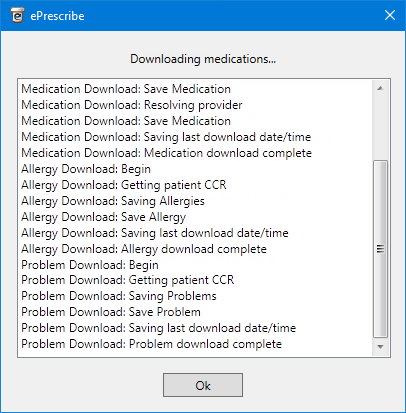Click the ePrescribe app icon in title bar
This screenshot has height=413, width=406.
pos(17,15)
